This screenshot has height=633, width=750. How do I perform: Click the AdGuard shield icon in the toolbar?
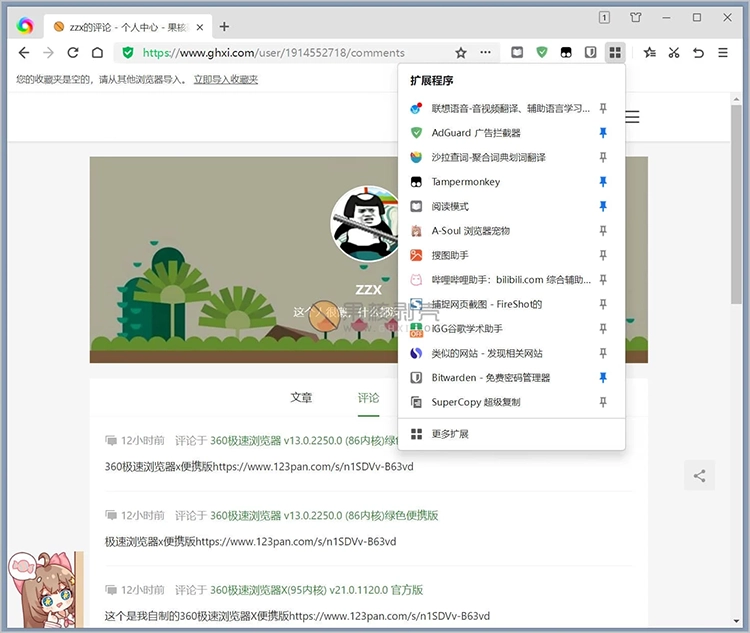point(541,52)
